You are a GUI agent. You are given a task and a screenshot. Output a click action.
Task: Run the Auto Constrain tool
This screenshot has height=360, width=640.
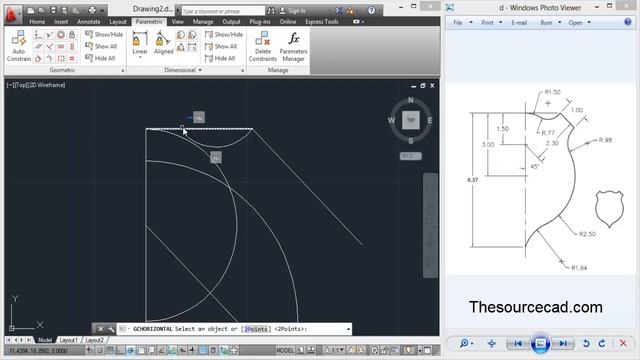tap(19, 47)
